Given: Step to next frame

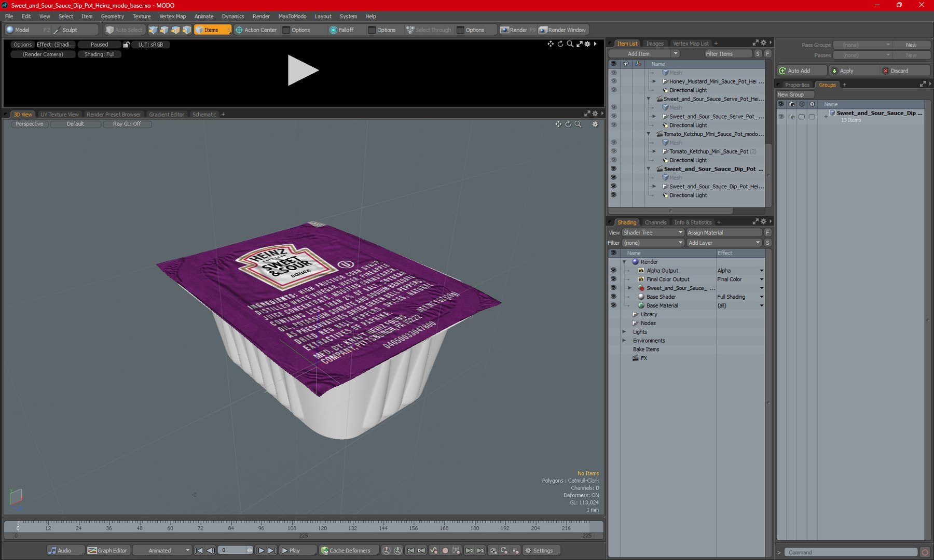Looking at the screenshot, I should [260, 550].
